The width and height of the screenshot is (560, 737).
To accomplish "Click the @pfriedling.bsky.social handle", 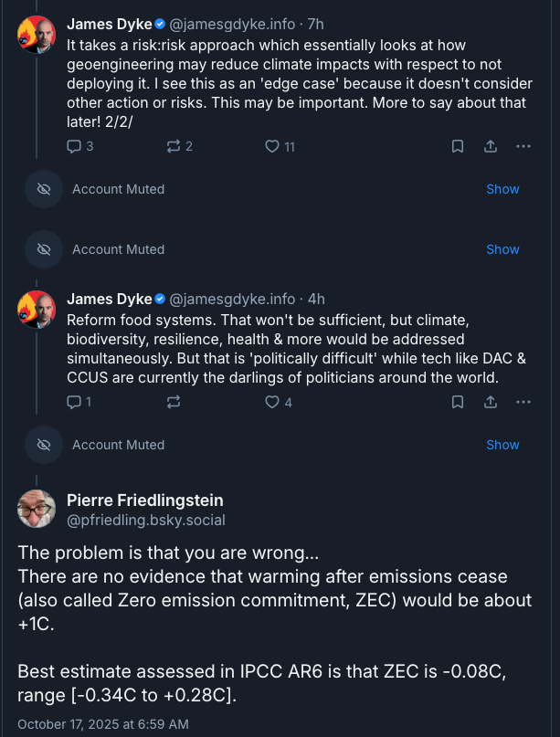I will 146,520.
